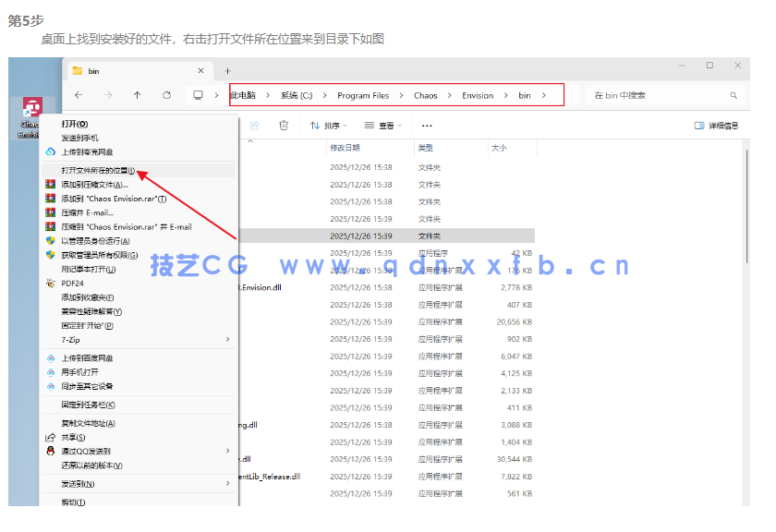Click the share toolbar icon
This screenshot has height=532, width=776.
point(254,125)
